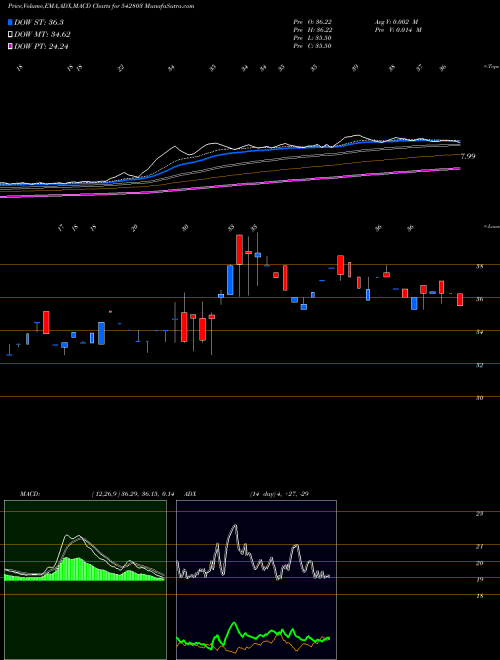Click the 30 price axis label
Viewport: 500px width, 660px height.
[x=479, y=398]
